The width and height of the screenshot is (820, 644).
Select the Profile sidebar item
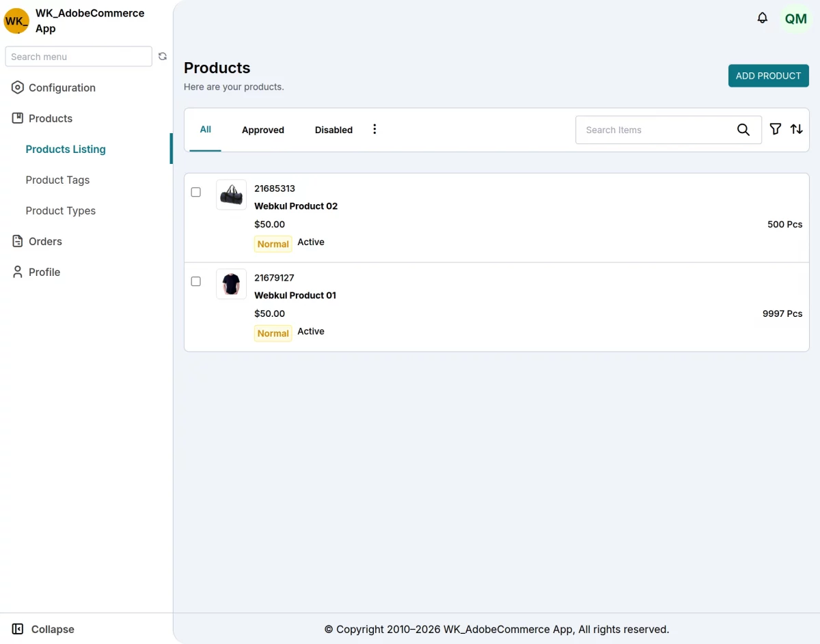pyautogui.click(x=42, y=272)
